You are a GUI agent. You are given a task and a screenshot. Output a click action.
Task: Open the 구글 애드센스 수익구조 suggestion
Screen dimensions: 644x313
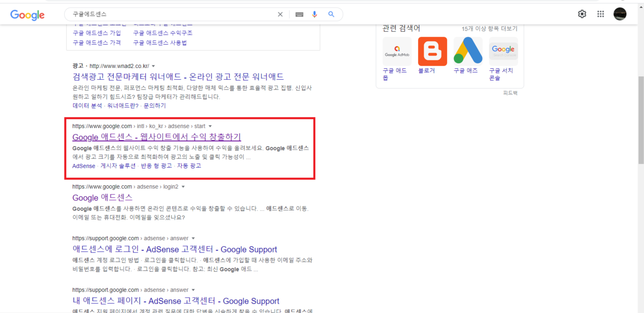(163, 33)
